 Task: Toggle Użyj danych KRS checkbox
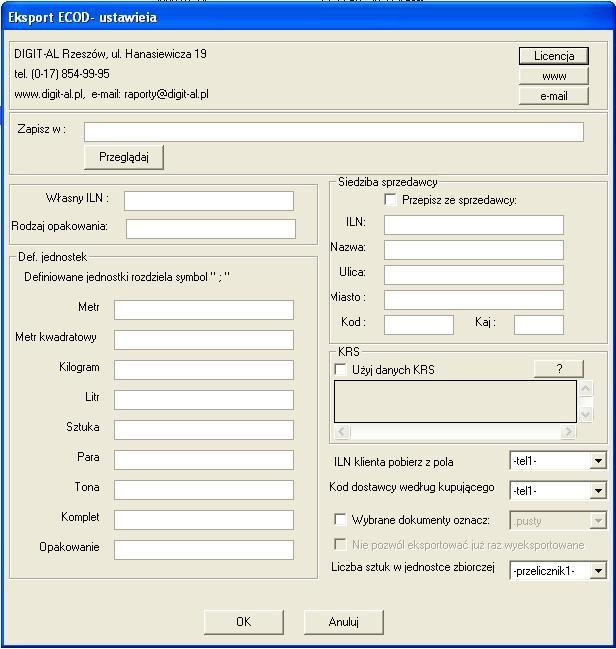pos(340,369)
